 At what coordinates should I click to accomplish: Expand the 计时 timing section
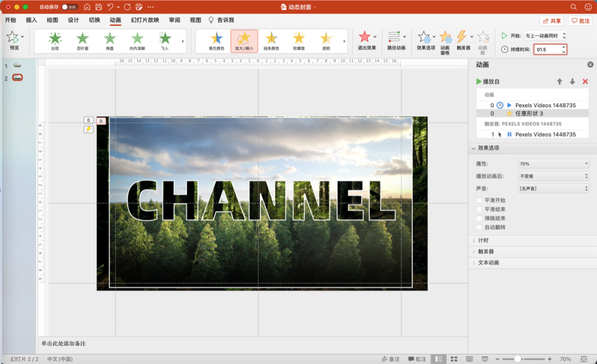point(483,240)
